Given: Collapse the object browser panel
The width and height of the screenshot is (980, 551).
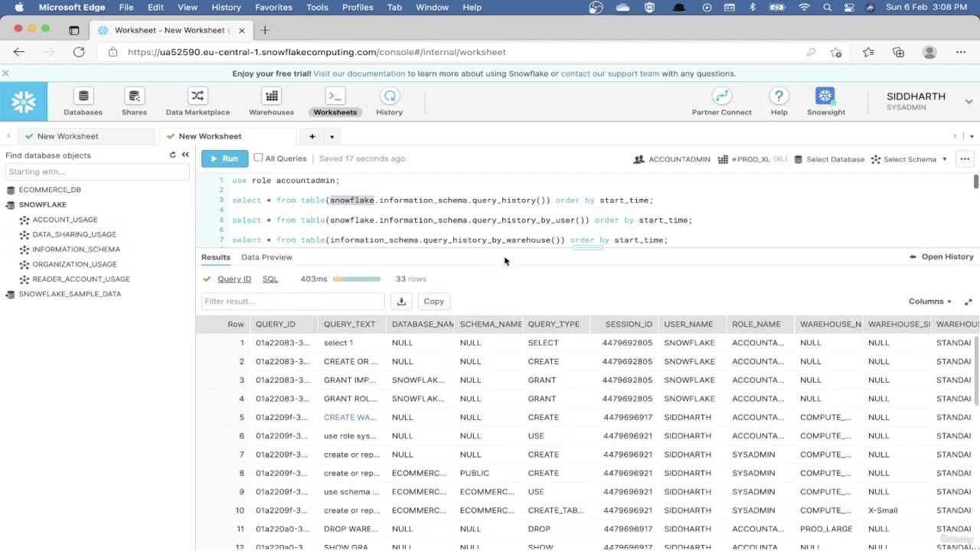Looking at the screenshot, I should click(x=185, y=155).
